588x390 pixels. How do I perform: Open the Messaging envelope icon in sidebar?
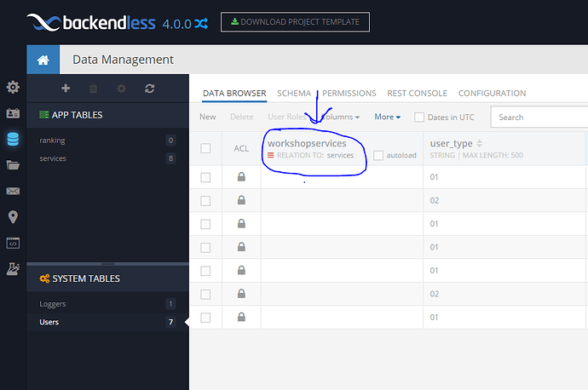coord(13,191)
